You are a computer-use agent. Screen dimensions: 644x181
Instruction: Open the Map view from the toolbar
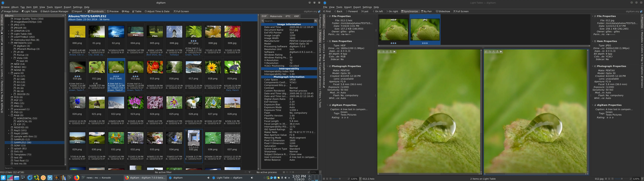coord(126,11)
